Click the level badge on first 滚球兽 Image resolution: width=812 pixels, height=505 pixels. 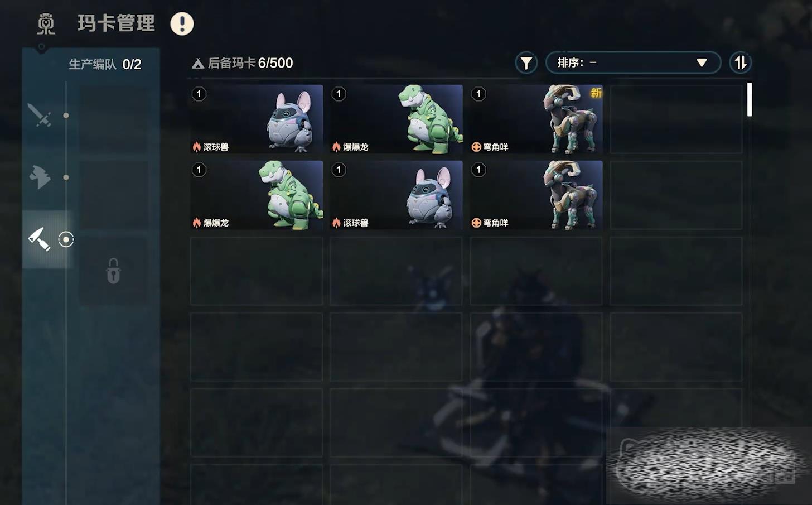coord(199,94)
